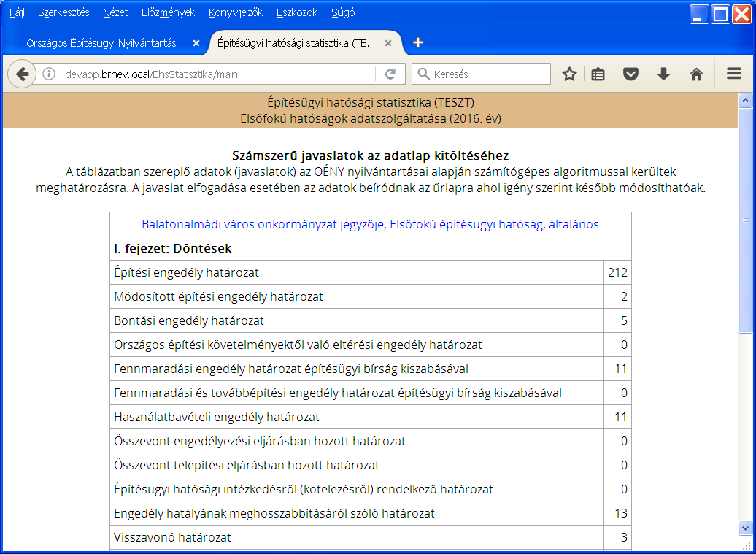Select Engedély hatályának meghosszabbításáról szóló határozat
Image resolution: width=756 pixels, height=554 pixels.
pos(370,514)
